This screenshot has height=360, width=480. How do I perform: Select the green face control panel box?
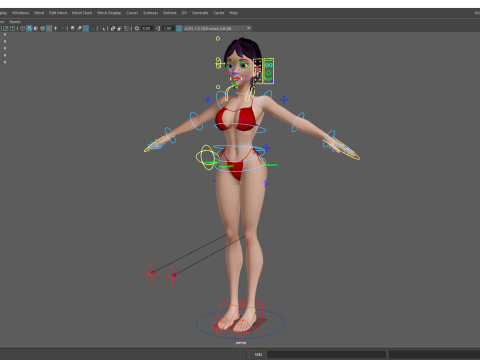pos(269,71)
